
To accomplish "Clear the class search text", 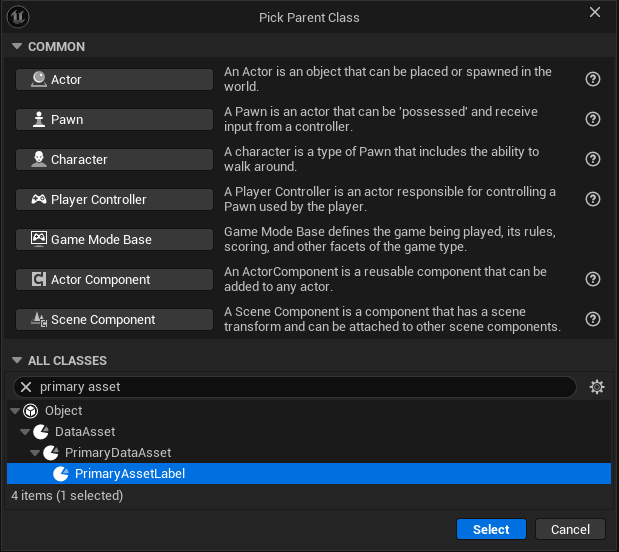I will coord(26,387).
